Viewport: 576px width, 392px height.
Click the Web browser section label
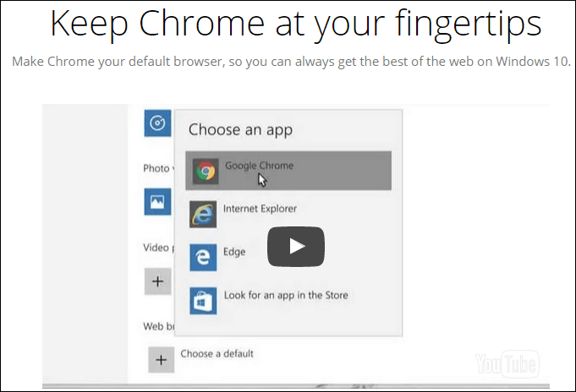pyautogui.click(x=159, y=326)
